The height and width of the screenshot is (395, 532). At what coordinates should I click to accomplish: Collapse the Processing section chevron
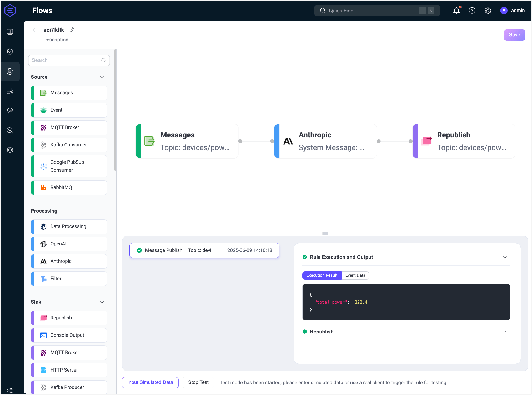(102, 211)
